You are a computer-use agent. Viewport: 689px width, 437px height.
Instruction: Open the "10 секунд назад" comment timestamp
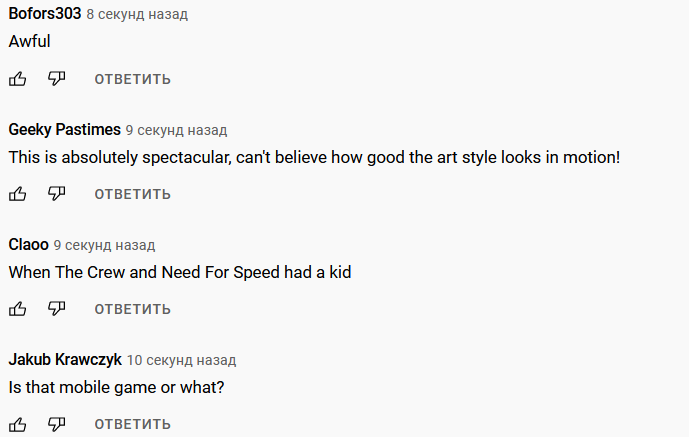click(x=181, y=361)
